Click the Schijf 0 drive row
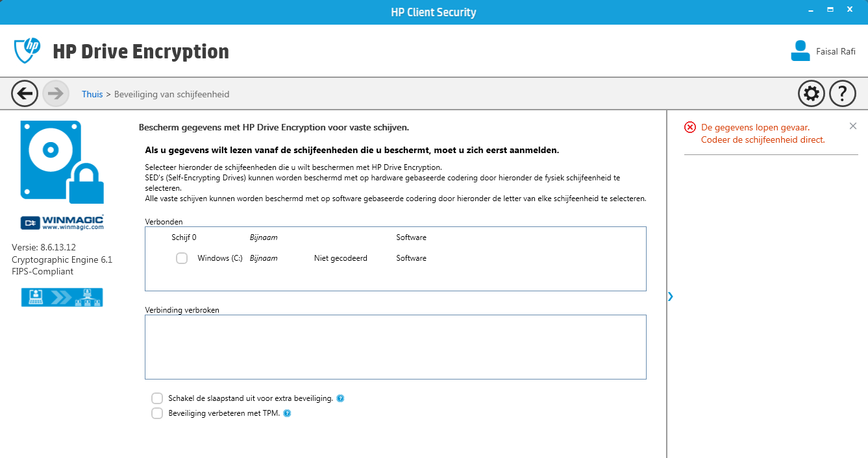 395,237
